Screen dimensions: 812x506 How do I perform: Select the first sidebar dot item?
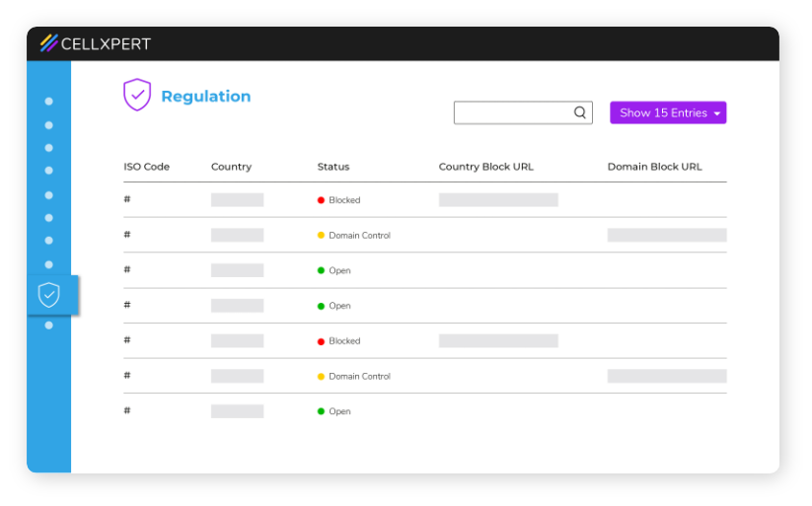pos(48,102)
